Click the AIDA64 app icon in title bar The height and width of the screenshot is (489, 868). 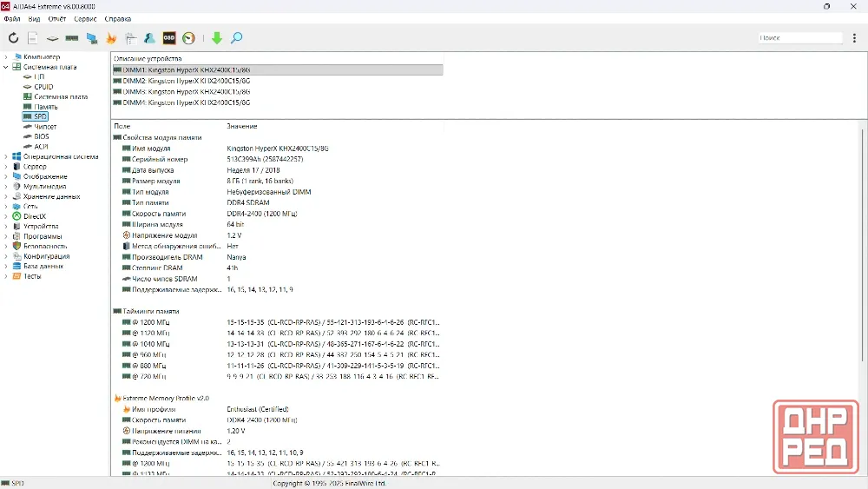click(5, 6)
